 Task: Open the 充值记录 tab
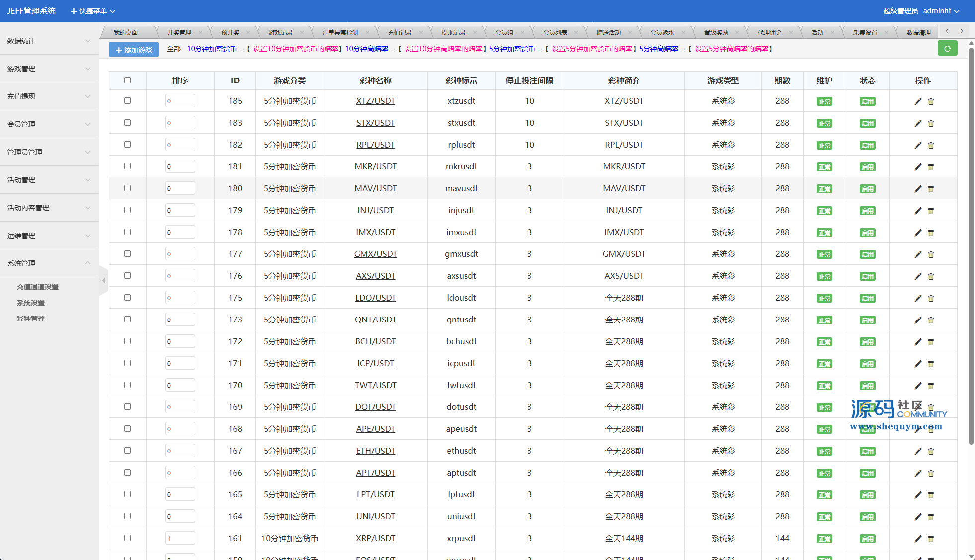tap(400, 33)
